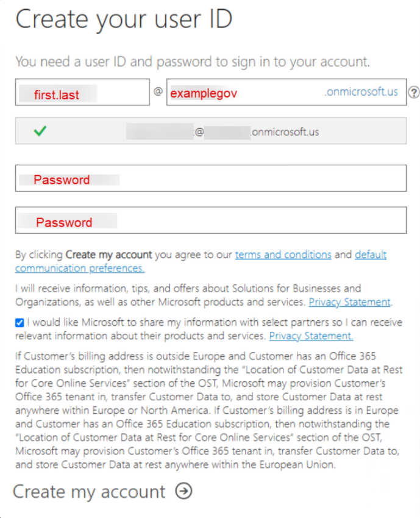
Task: Click the green checkmark validation icon
Action: tap(41, 131)
